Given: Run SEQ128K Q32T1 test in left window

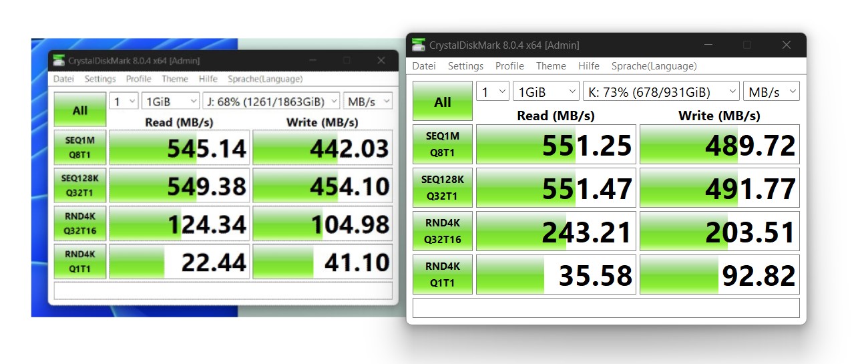Looking at the screenshot, I should tap(80, 185).
